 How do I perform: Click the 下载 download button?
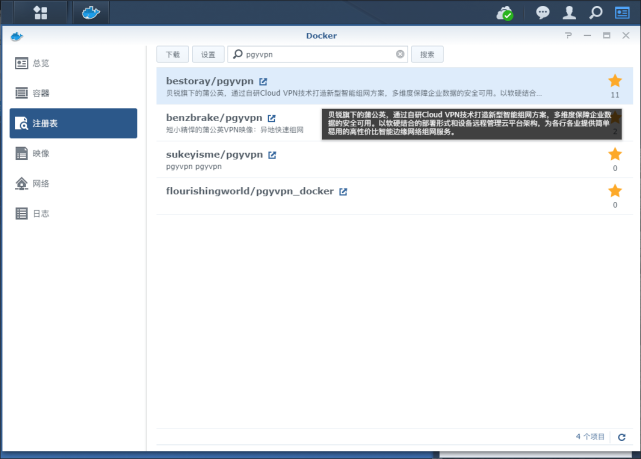(173, 54)
